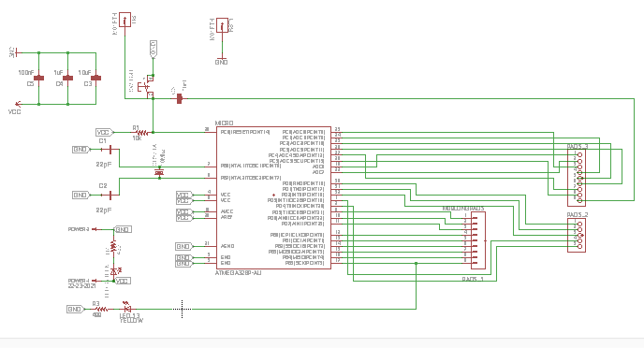The image size is (644, 348).
Task: Click the PADS_3 name label
Action: pyautogui.click(x=578, y=147)
